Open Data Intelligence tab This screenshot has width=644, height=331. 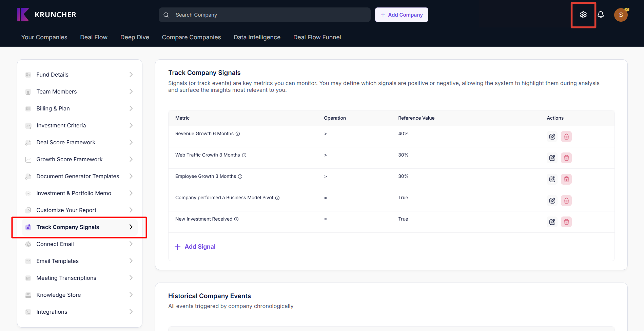point(257,37)
